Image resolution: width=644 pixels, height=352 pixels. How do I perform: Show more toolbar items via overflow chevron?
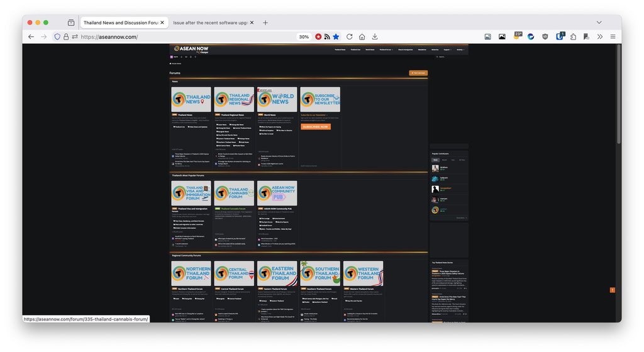[599, 37]
